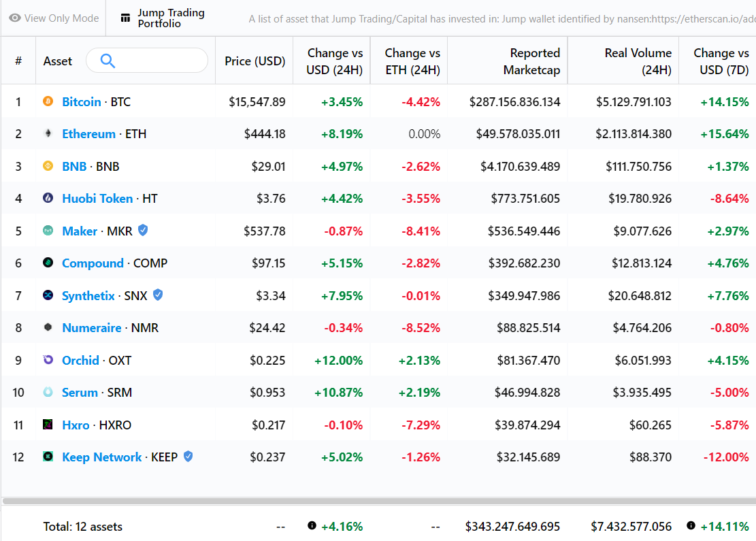Sort by Real Volume (24H) header
This screenshot has width=756, height=541.
pos(638,61)
